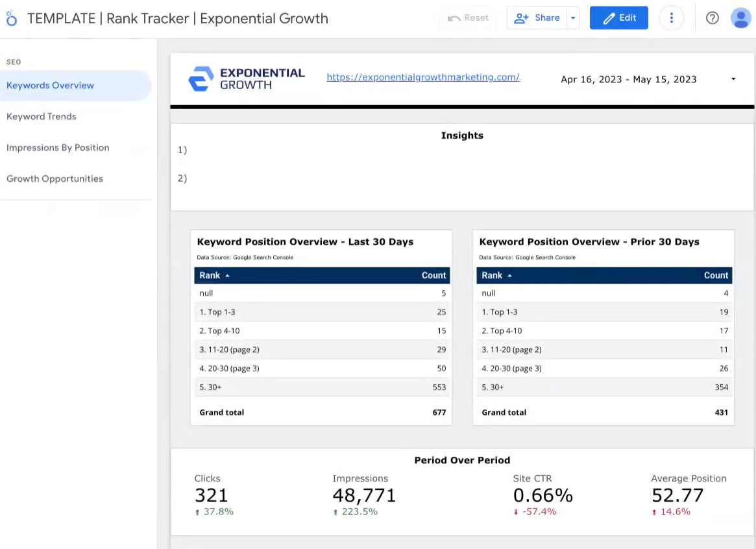756x549 pixels.
Task: Open the date range dropdown arrow
Action: pyautogui.click(x=733, y=79)
